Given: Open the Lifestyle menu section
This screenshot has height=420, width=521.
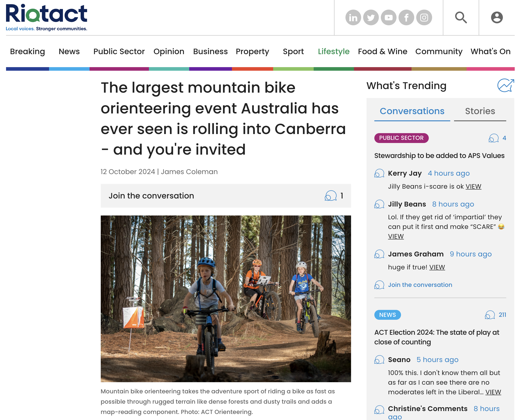Looking at the screenshot, I should tap(334, 51).
